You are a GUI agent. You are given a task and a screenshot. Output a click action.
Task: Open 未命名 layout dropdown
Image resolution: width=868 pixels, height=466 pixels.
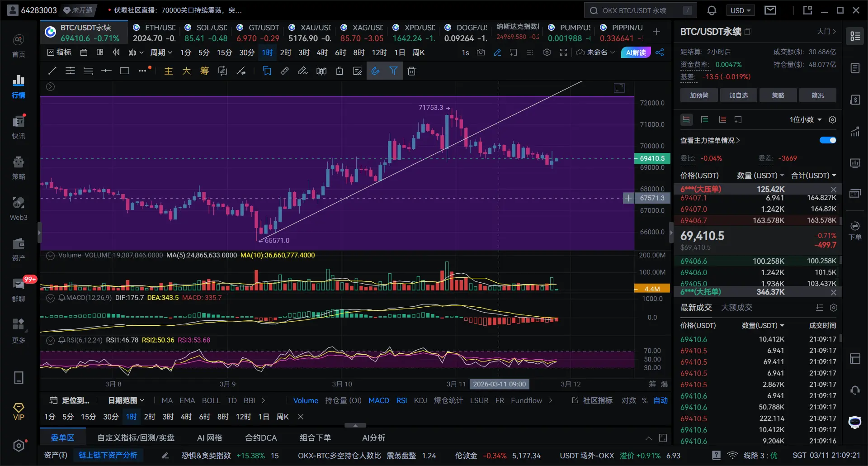(x=596, y=52)
